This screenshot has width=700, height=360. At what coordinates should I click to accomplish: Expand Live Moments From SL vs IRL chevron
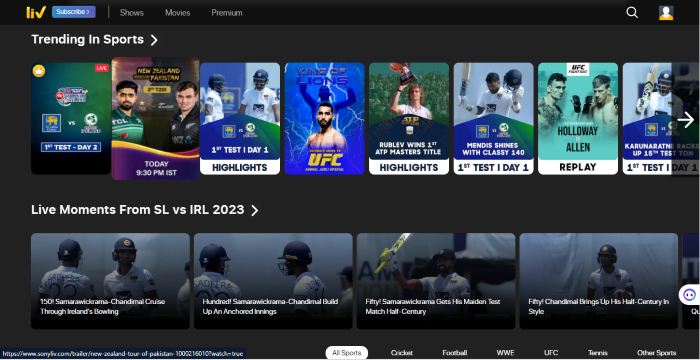click(254, 210)
